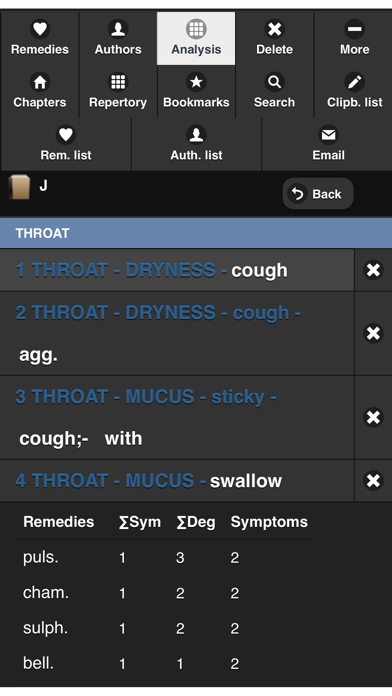The image size is (392, 696).
Task: Switch to the Analysis tab
Action: coord(196,39)
